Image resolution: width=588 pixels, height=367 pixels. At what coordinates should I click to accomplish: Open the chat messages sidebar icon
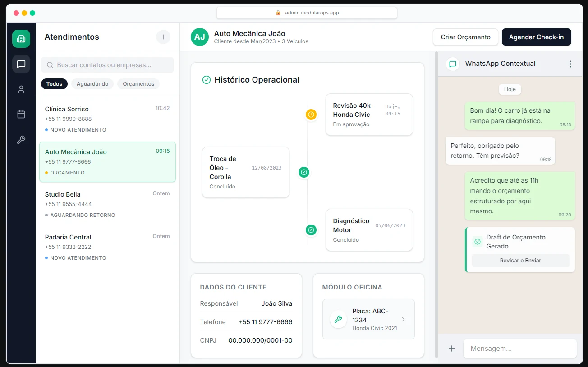point(21,64)
